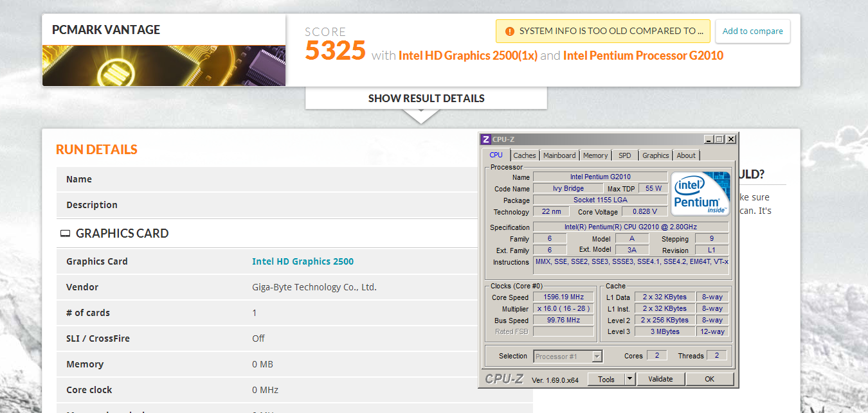Open the Intel HD Graphics 2500 link in the table
868x413 pixels.
303,261
